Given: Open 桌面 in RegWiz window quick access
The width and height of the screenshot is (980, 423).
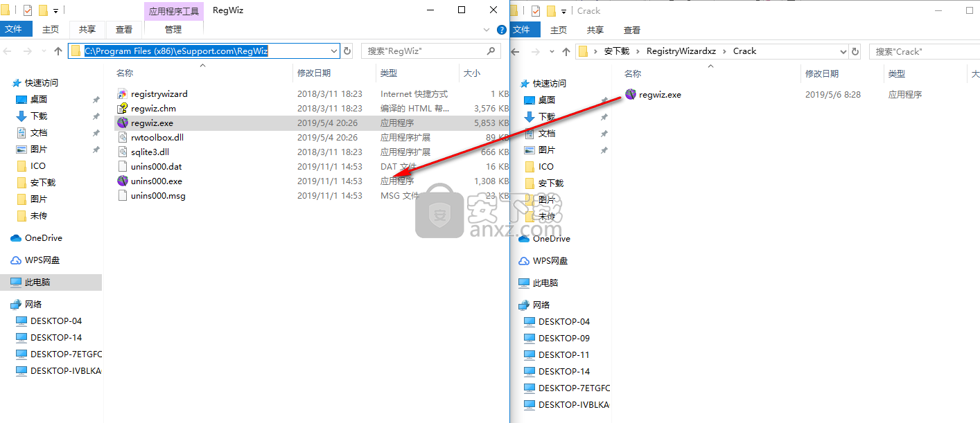Looking at the screenshot, I should [x=39, y=99].
